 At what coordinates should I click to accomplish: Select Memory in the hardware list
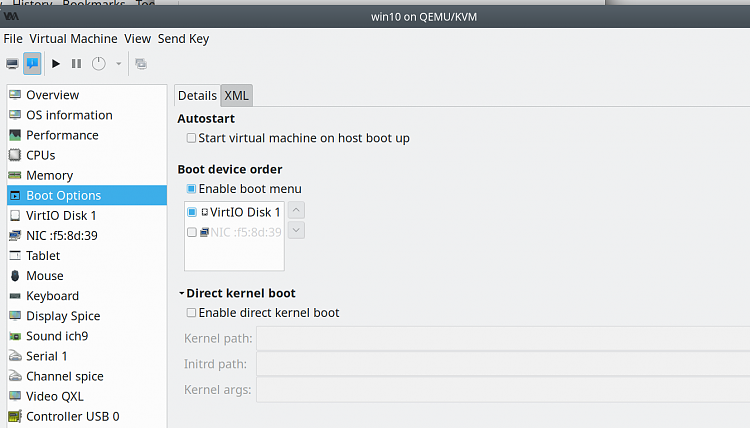[87, 175]
